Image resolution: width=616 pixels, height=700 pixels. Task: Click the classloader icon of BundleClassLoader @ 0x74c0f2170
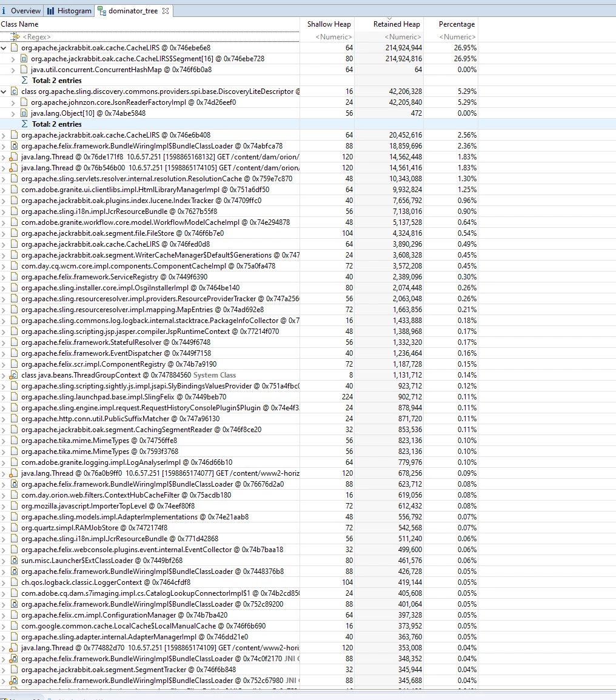tap(15, 659)
